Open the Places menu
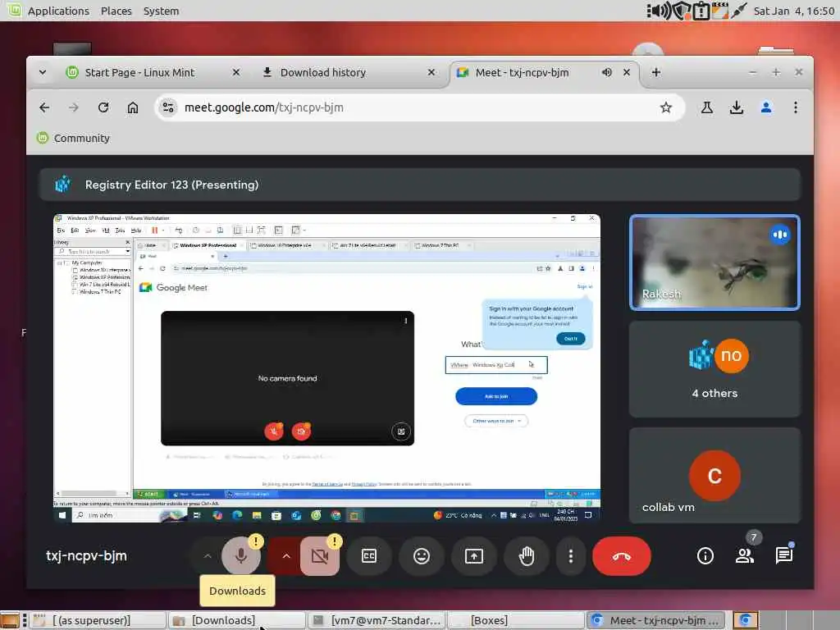Screen dimensions: 840x630 click(x=116, y=11)
